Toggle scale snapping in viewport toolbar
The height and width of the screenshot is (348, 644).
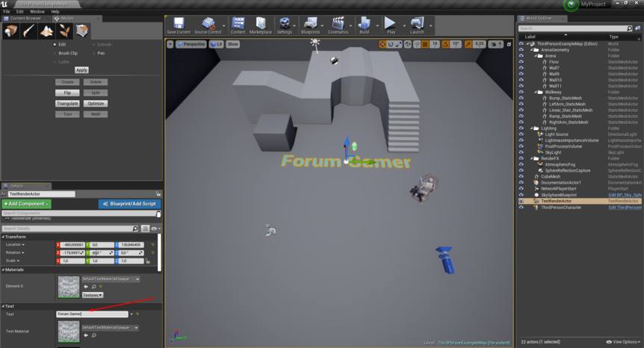point(468,44)
